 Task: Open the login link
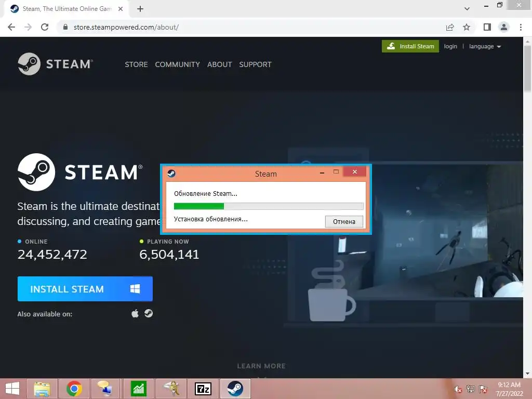[x=450, y=46]
